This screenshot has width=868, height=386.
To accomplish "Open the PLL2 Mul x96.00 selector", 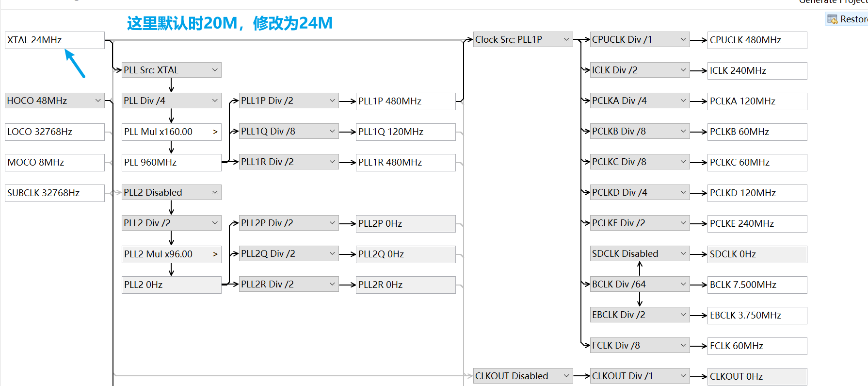I will tap(172, 254).
